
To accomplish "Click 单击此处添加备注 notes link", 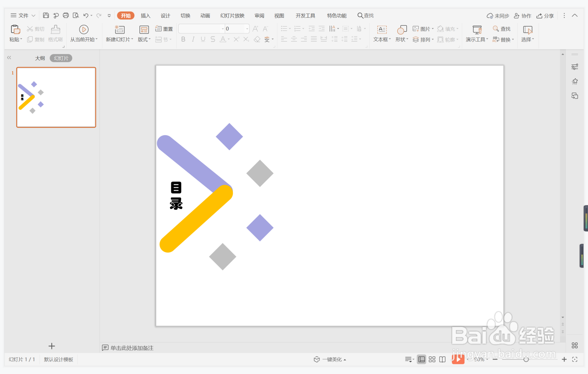I will point(132,348).
